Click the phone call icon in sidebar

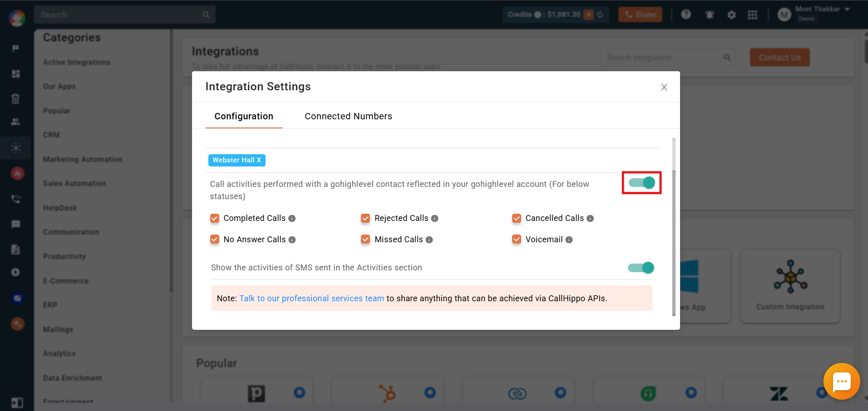16,199
